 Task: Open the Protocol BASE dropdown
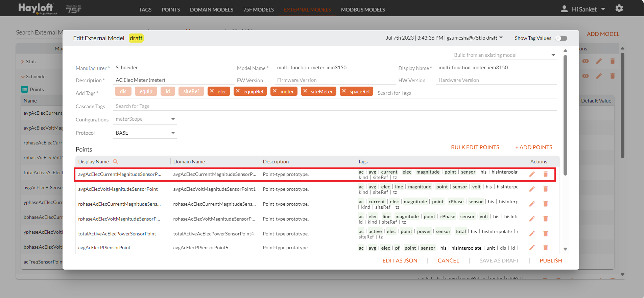point(145,133)
